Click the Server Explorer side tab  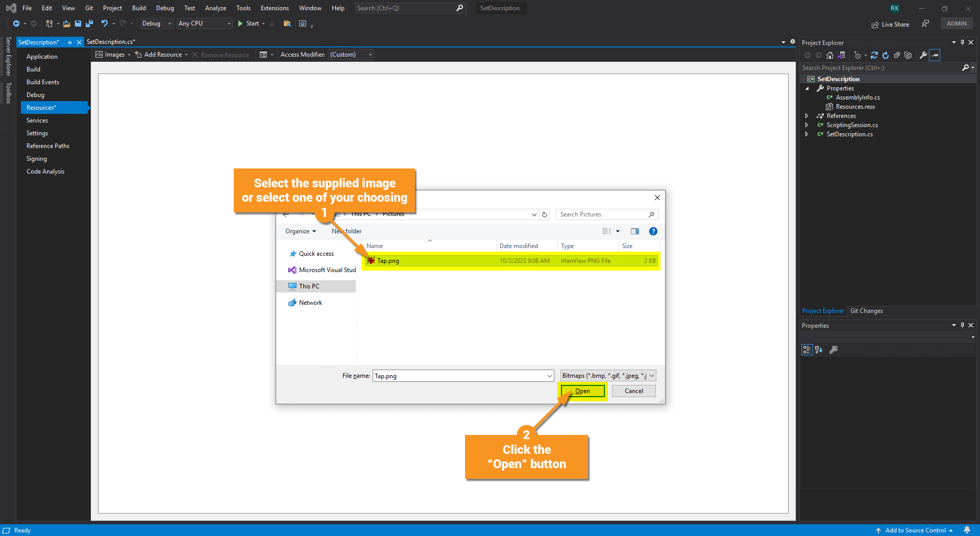[8, 56]
